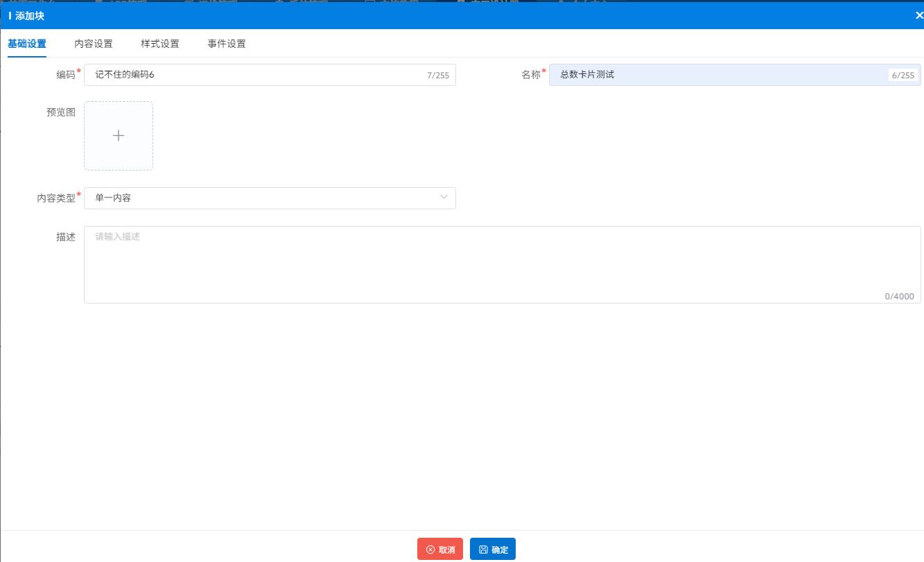The image size is (924, 562).
Task: Click the 取消 button
Action: point(440,550)
